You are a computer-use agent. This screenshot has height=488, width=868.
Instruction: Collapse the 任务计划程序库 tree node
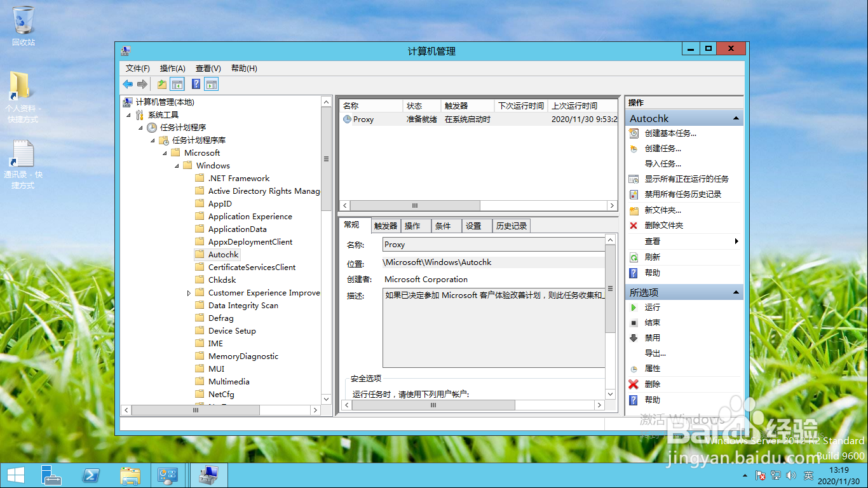click(x=153, y=140)
